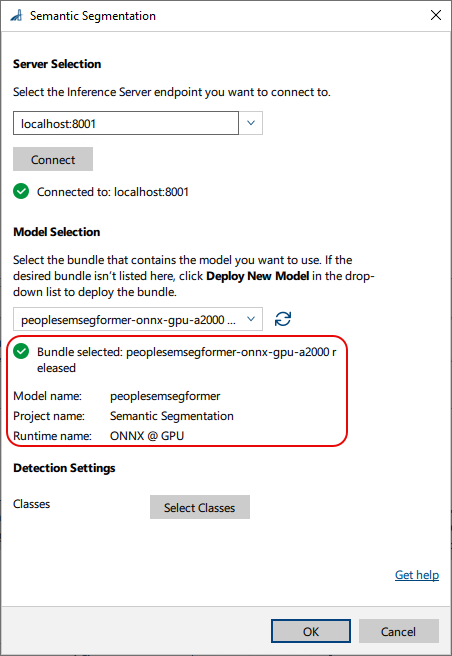Refresh the model bundle list
452x656 pixels.
pos(283,319)
